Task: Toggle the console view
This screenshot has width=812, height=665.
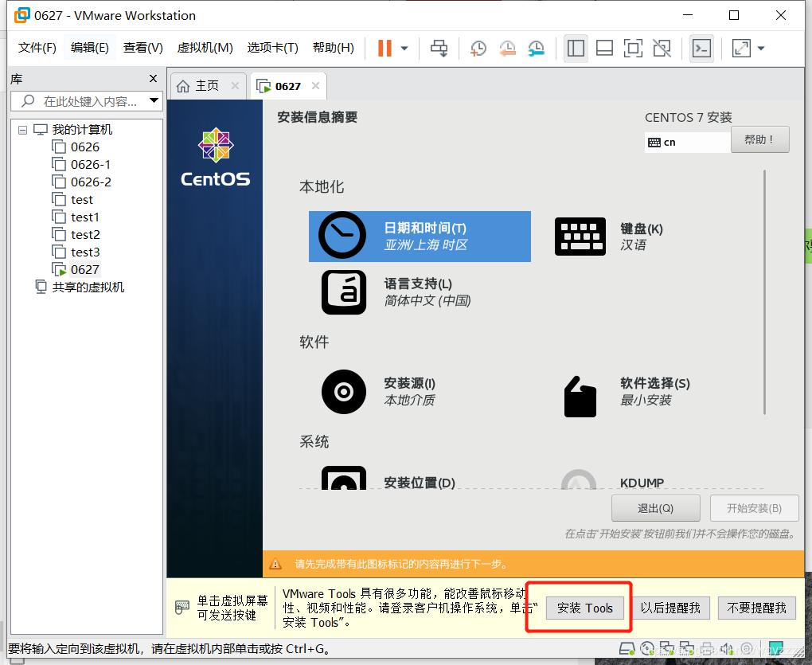Action: (701, 49)
